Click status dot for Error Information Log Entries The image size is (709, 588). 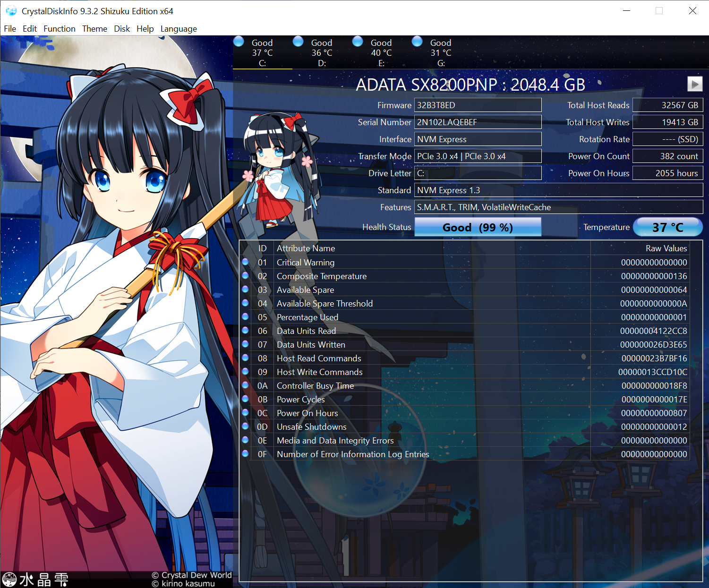coord(245,453)
